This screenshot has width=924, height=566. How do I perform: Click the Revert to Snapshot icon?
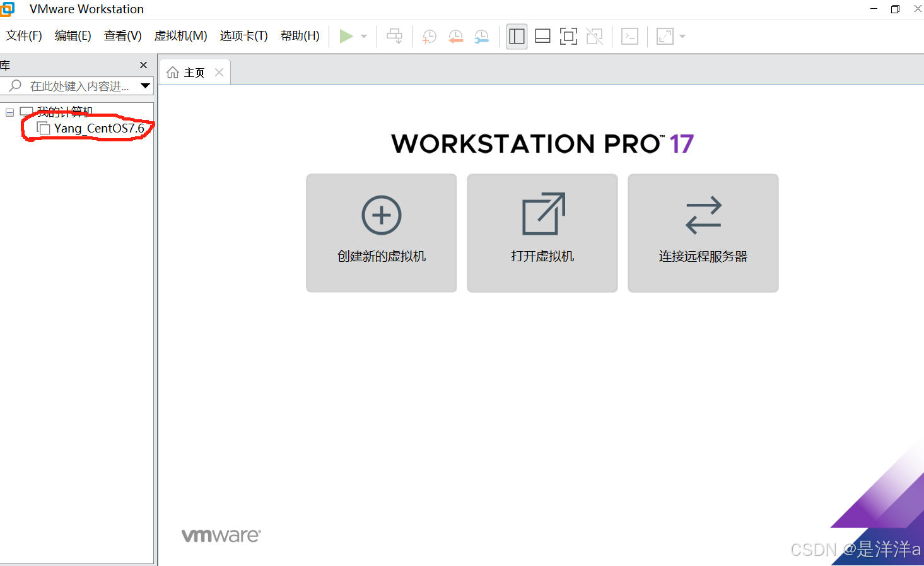click(455, 36)
